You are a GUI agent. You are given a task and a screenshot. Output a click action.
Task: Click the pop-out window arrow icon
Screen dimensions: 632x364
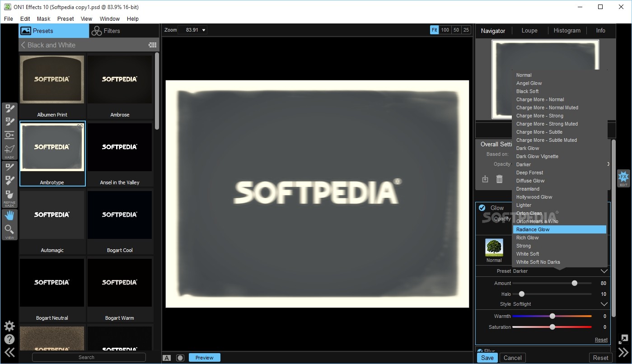tap(623, 339)
